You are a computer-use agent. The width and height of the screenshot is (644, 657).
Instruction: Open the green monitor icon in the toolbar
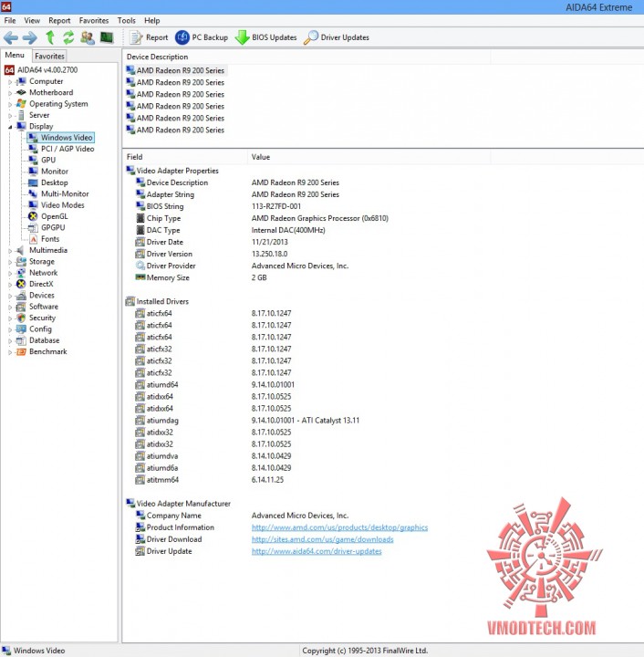point(107,37)
